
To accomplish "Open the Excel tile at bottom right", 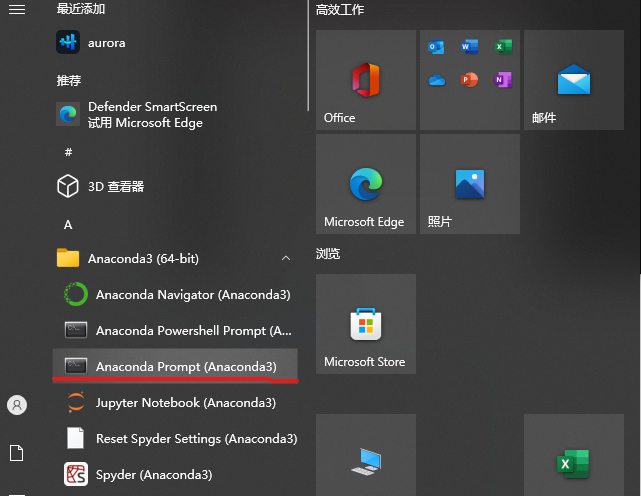I will pyautogui.click(x=574, y=455).
